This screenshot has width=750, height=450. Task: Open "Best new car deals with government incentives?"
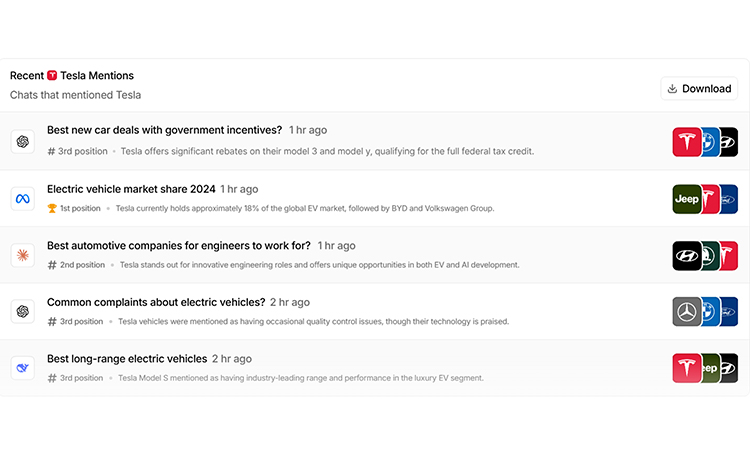click(x=165, y=130)
